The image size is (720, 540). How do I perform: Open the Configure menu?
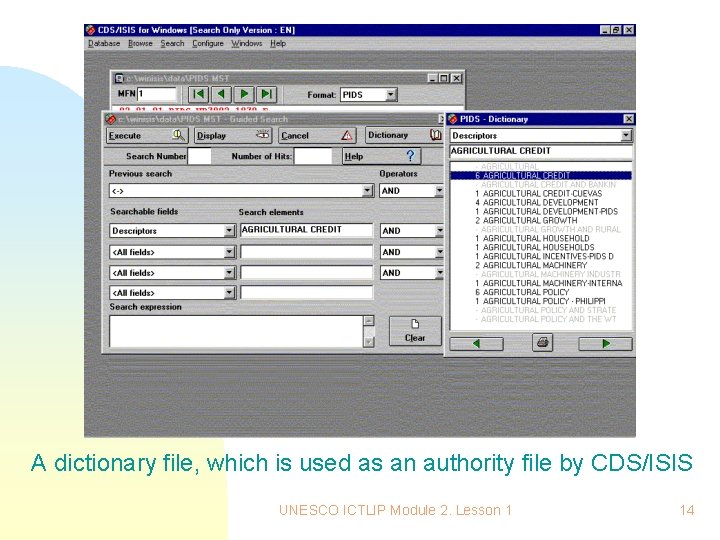[208, 43]
